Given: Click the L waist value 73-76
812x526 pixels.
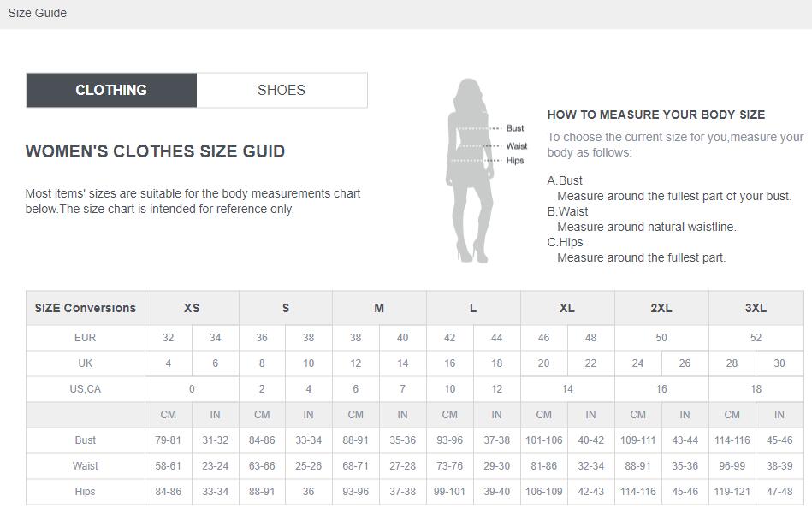Looking at the screenshot, I should click(449, 466).
